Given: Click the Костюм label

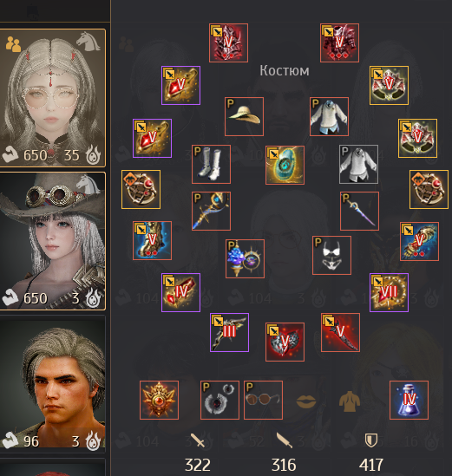Looking at the screenshot, I should tap(285, 71).
